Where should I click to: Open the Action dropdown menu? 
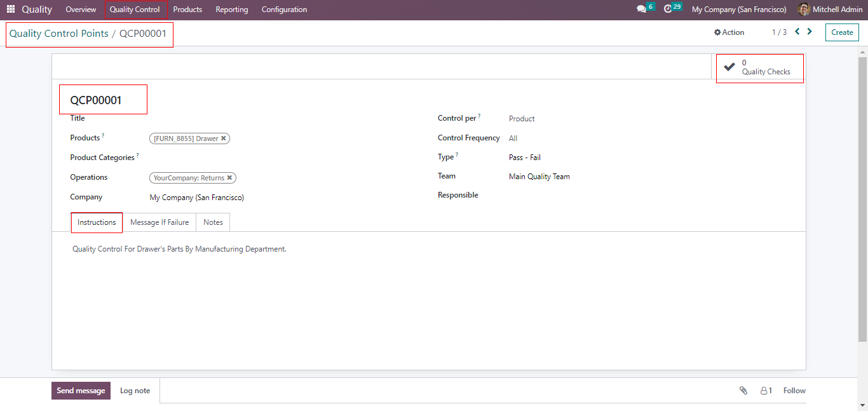click(x=729, y=32)
